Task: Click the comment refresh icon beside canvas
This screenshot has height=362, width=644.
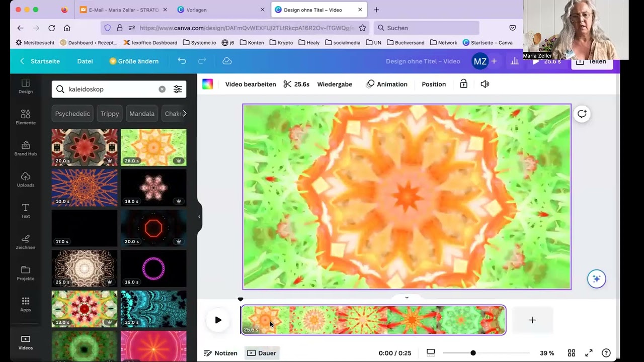Action: click(582, 114)
